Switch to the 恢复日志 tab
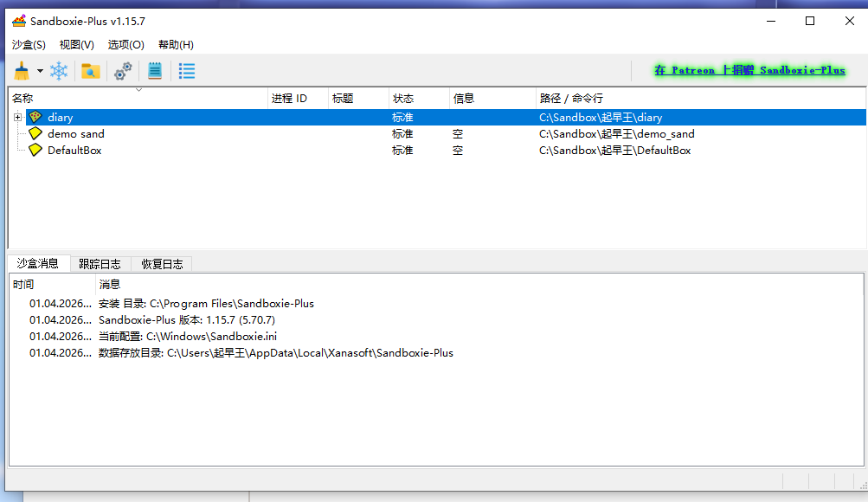868x502 pixels. pyautogui.click(x=162, y=264)
